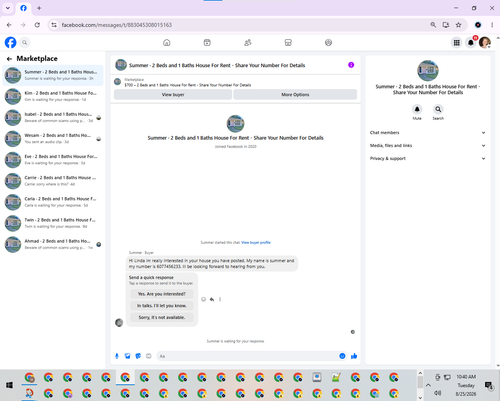500x401 pixels.
Task: Open the emoji picker in message box
Action: coord(342,356)
